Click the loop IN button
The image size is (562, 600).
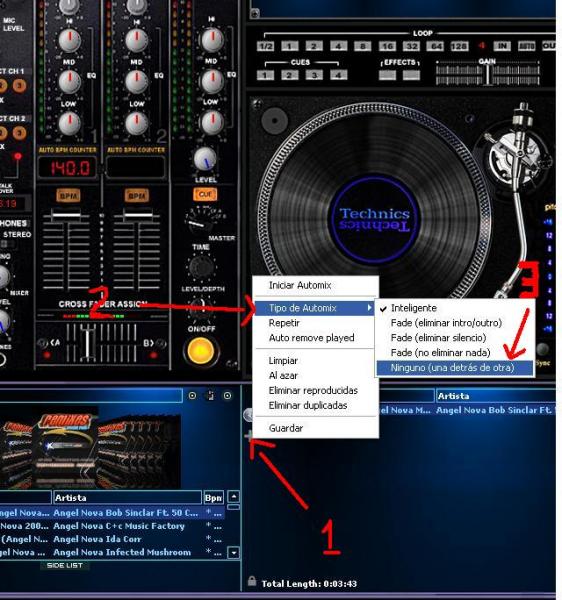tap(502, 46)
